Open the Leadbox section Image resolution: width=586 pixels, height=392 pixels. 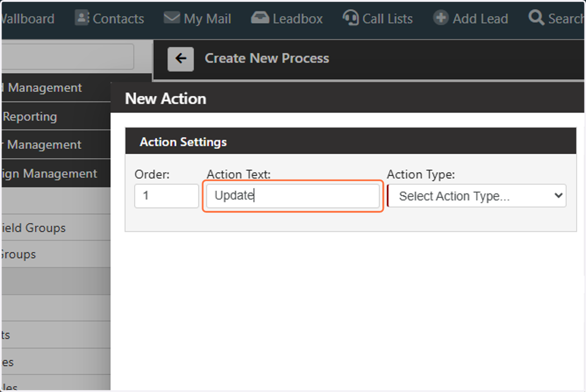(287, 19)
